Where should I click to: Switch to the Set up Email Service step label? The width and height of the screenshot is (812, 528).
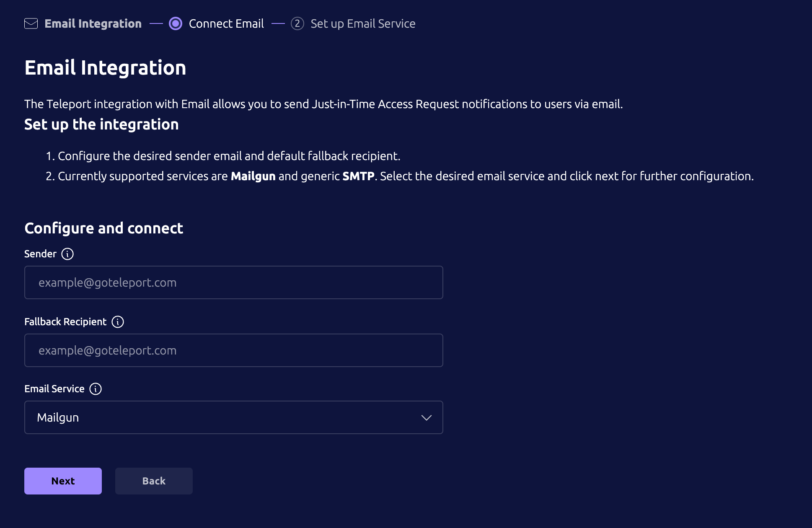pos(363,24)
